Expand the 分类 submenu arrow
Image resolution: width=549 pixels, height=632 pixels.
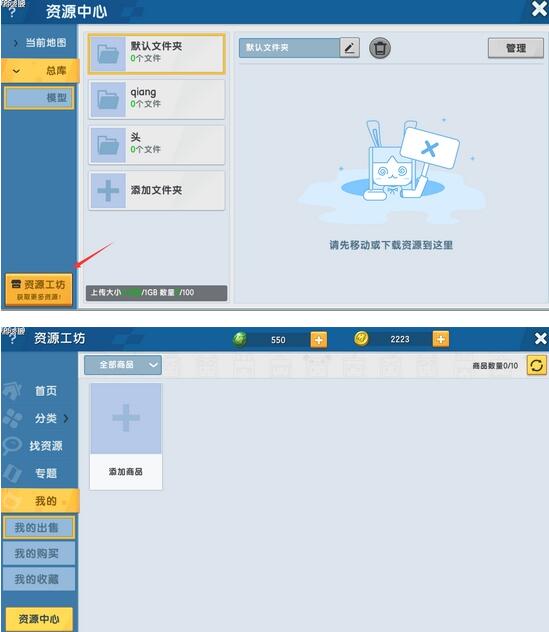coord(66,418)
